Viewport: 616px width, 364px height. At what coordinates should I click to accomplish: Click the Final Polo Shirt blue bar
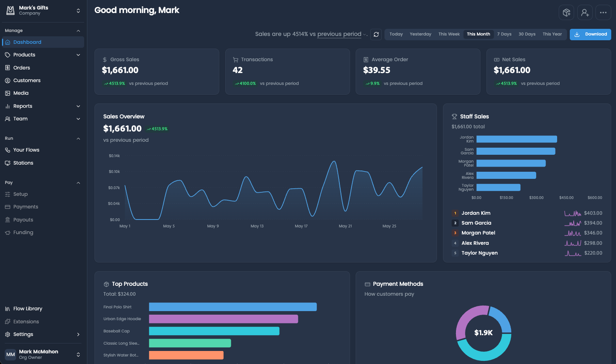pos(233,307)
